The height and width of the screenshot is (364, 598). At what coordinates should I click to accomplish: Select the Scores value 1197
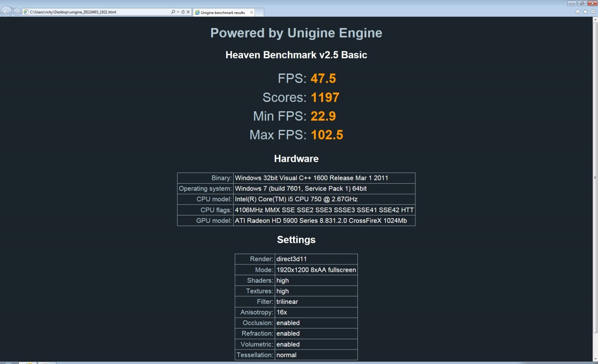tap(325, 97)
